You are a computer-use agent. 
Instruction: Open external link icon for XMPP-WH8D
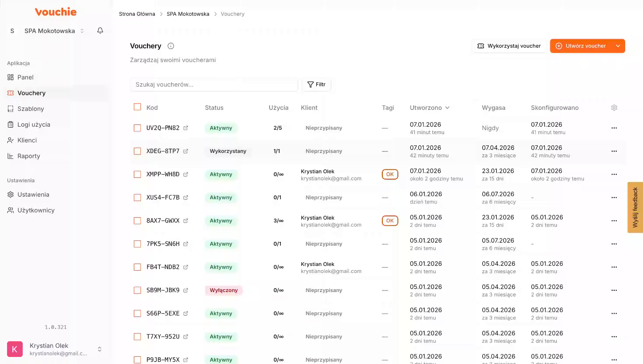click(x=186, y=174)
